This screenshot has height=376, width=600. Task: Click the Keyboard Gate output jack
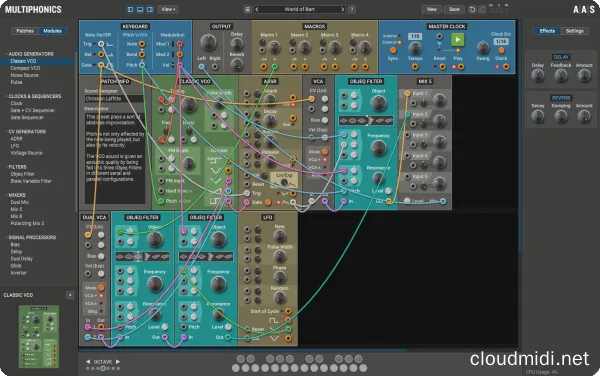tap(101, 65)
